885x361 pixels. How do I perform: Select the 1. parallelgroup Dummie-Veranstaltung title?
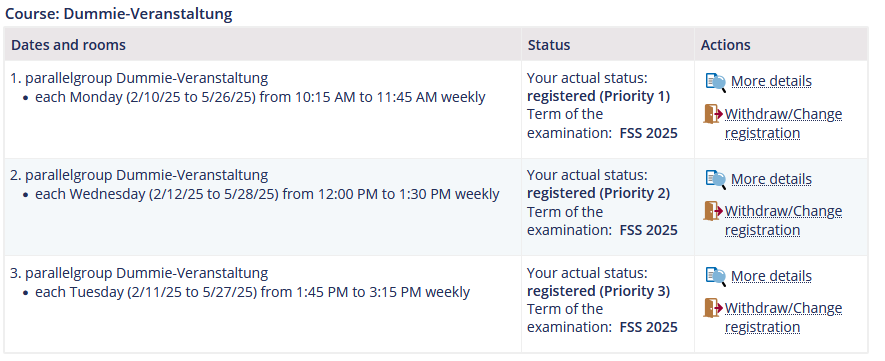point(139,78)
